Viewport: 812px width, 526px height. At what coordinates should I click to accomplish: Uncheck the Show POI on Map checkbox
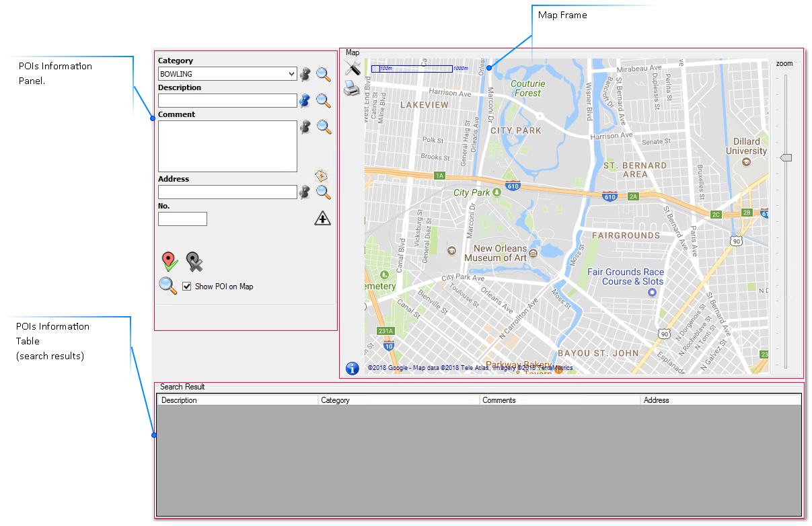coord(187,286)
